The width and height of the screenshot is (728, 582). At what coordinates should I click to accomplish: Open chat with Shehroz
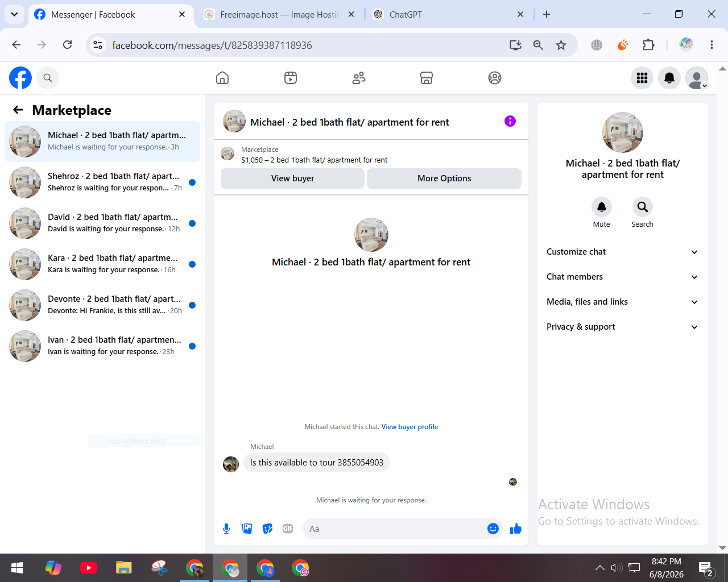tap(102, 182)
